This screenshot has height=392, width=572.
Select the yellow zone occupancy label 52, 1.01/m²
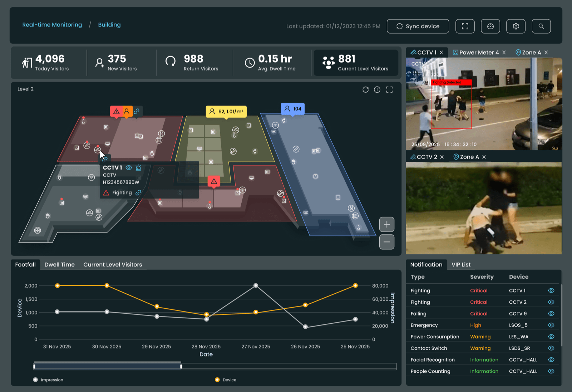[x=226, y=112]
